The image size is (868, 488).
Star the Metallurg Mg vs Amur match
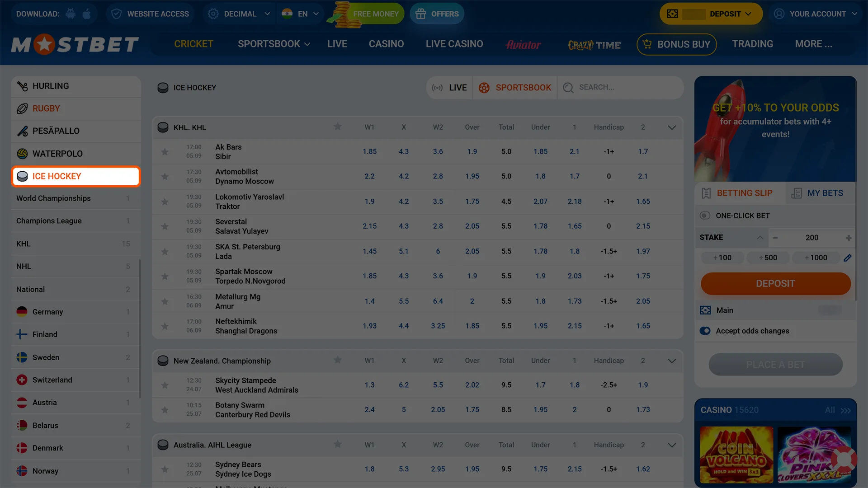click(x=165, y=301)
